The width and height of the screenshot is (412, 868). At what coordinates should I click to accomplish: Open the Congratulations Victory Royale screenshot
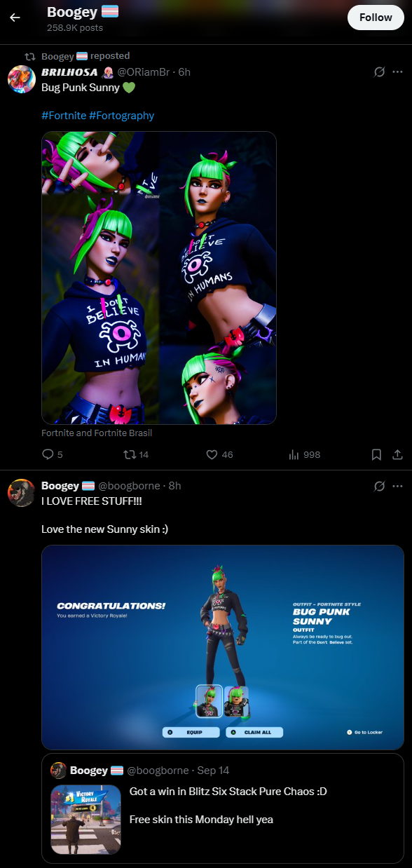tap(223, 648)
